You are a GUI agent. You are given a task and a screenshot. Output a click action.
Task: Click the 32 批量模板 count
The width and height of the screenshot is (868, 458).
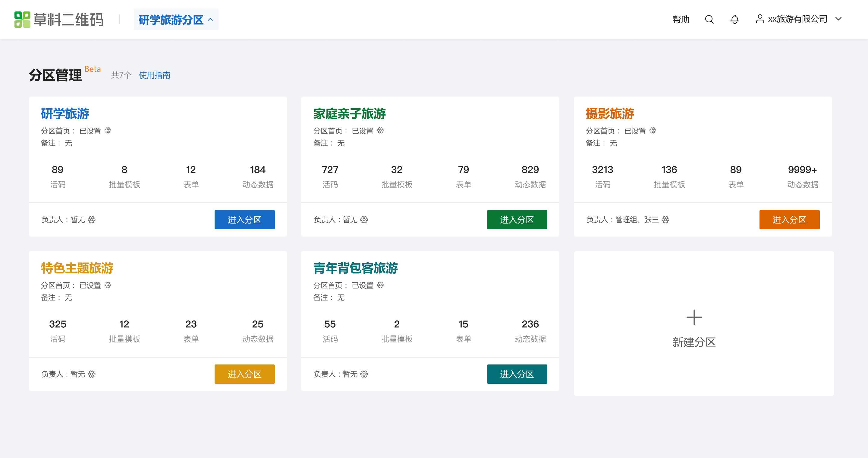(x=397, y=170)
